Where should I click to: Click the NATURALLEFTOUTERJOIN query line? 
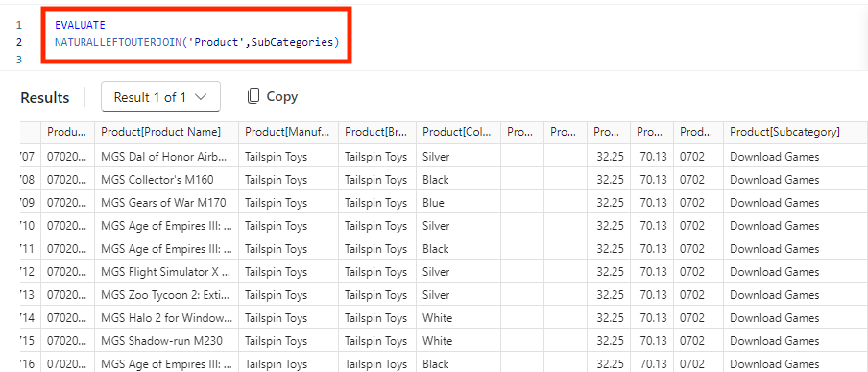[x=197, y=42]
